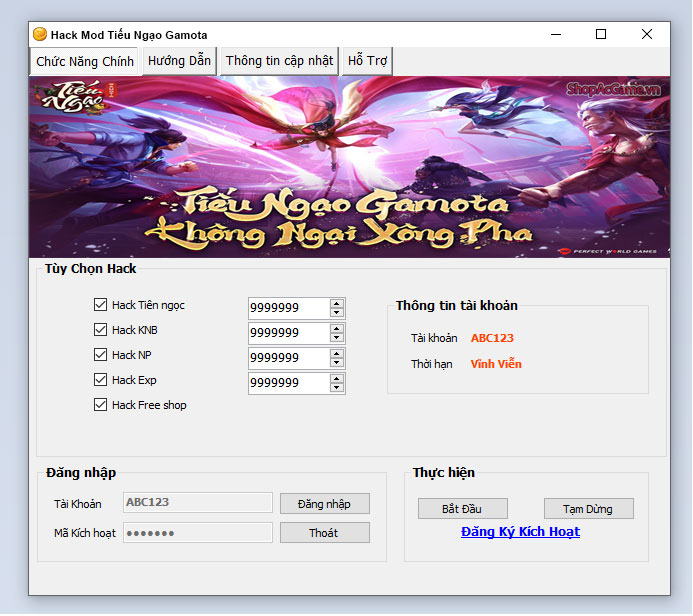Decrease Hack Exp value with down arrow
Screen dimensions: 693x616
point(337,388)
